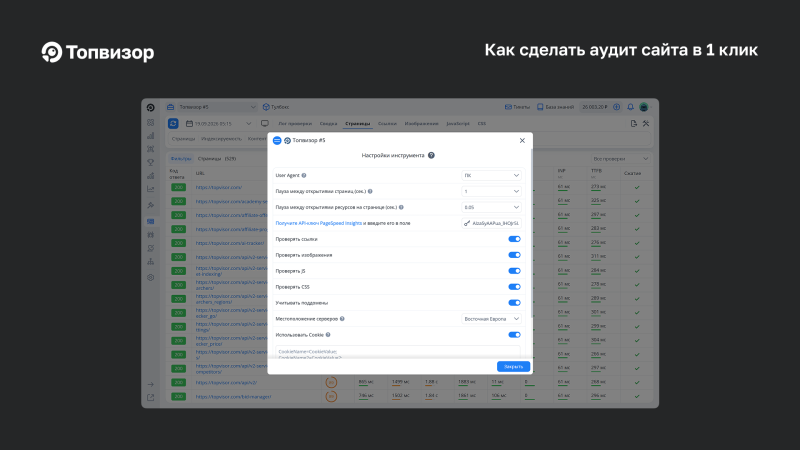Click the Топвизор logo in the page header
Viewport: 800px width, 450px height.
pyautogui.click(x=97, y=52)
